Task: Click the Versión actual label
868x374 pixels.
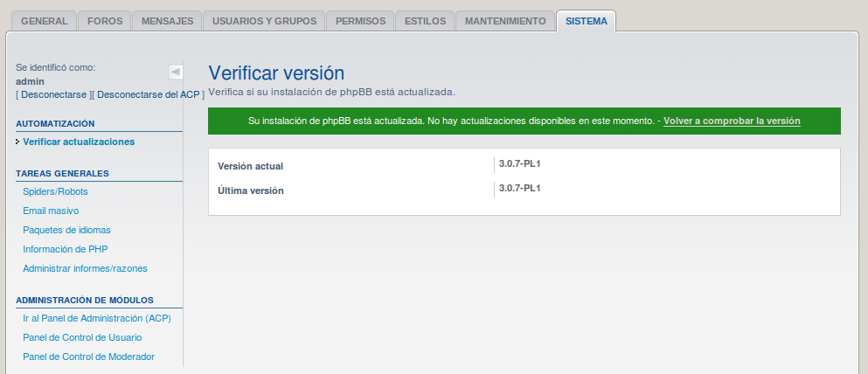Action: (x=250, y=166)
